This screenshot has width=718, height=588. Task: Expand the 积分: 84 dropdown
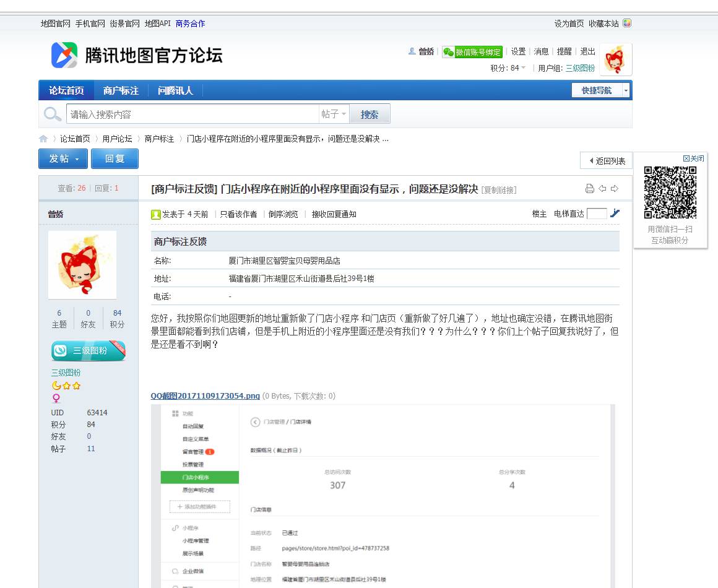click(x=508, y=68)
